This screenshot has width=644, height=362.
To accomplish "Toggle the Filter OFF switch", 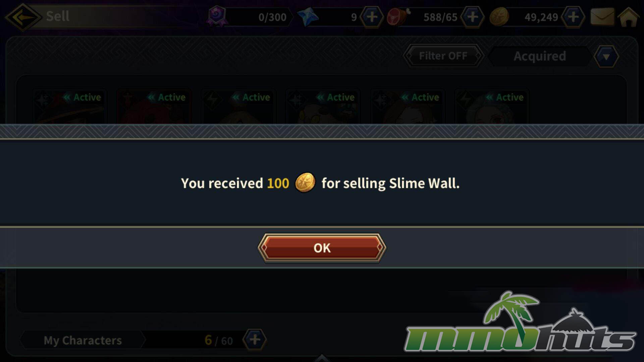I will pyautogui.click(x=443, y=56).
